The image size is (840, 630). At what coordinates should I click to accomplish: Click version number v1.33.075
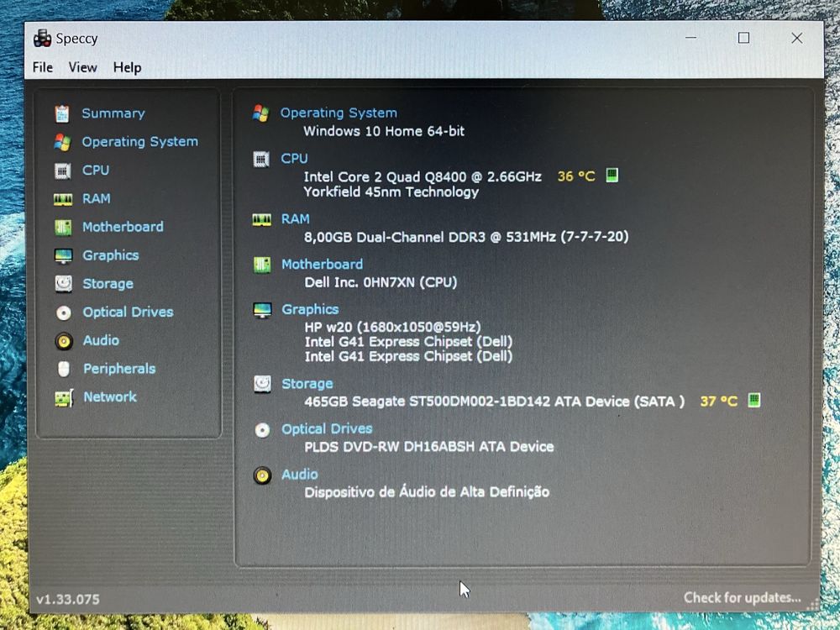click(x=68, y=600)
